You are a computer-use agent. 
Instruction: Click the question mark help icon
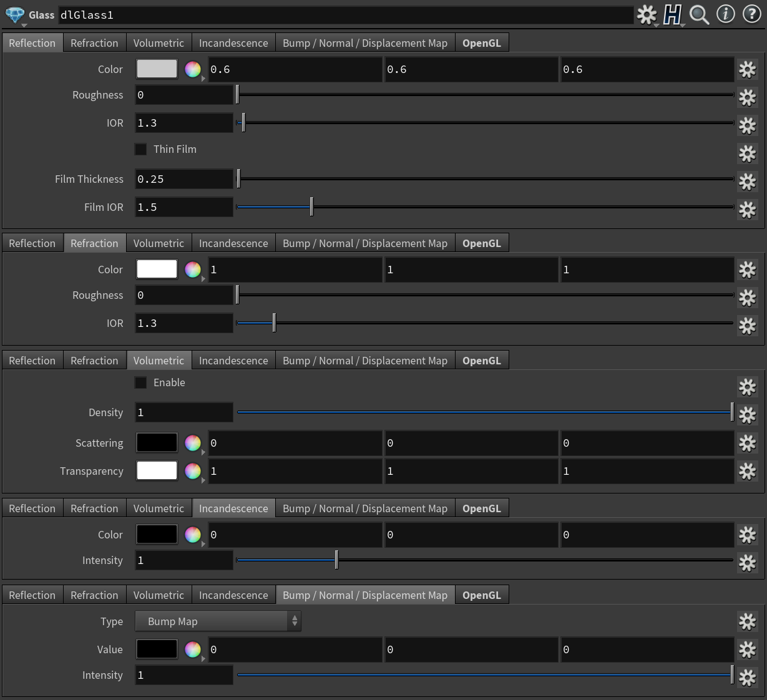point(751,14)
